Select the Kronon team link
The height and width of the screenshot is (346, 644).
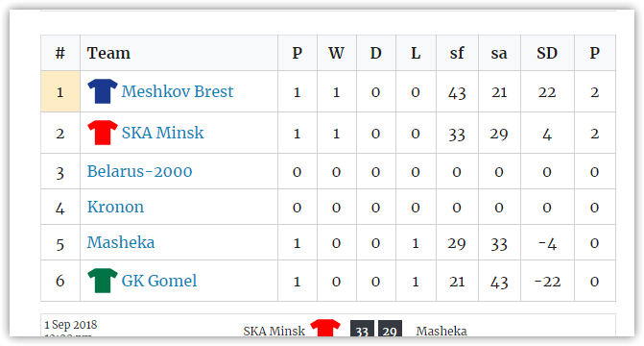[115, 207]
